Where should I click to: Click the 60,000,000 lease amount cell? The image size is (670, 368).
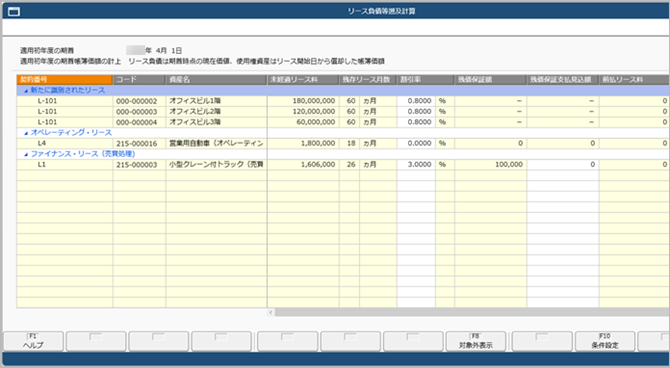pos(303,122)
